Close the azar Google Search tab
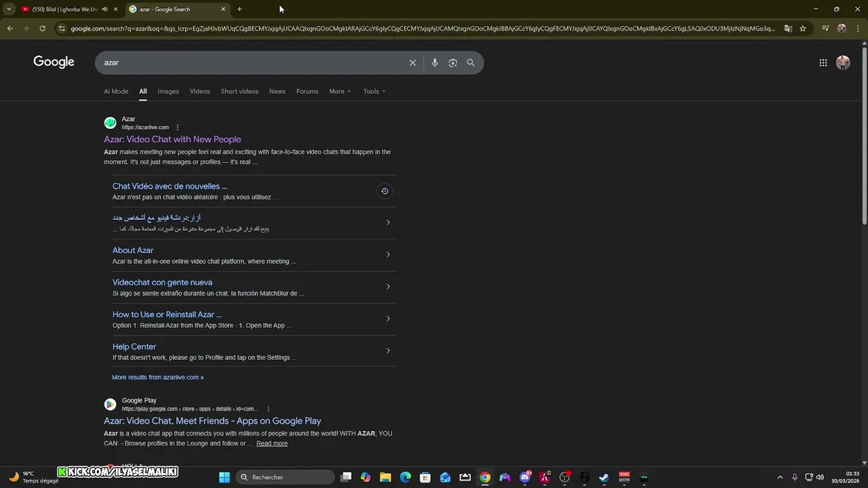This screenshot has width=868, height=488. click(223, 9)
